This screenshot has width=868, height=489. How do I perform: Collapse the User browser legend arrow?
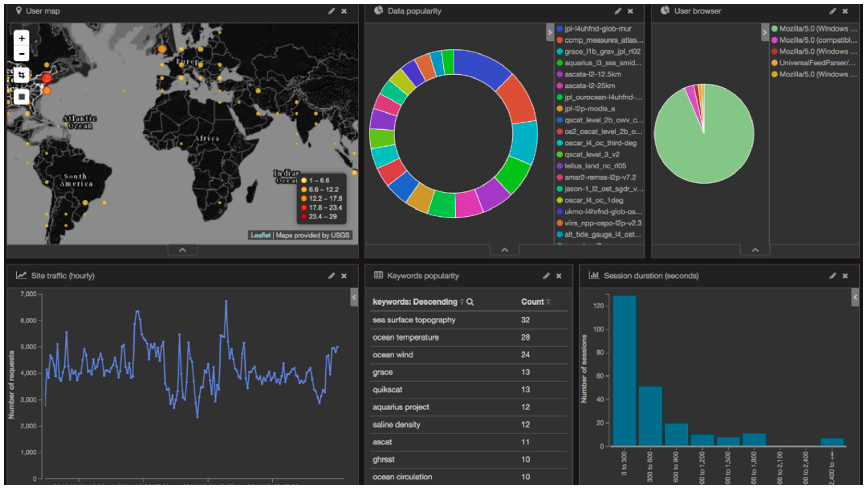point(765,32)
